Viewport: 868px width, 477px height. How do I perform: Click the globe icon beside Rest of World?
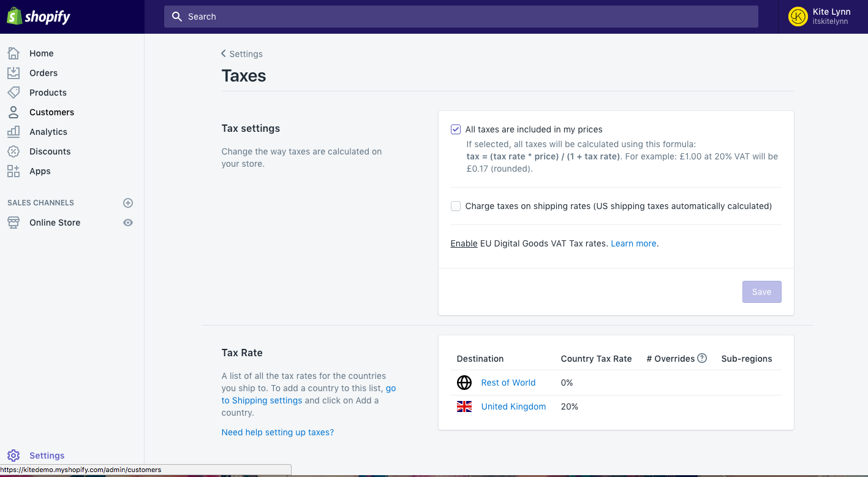464,383
